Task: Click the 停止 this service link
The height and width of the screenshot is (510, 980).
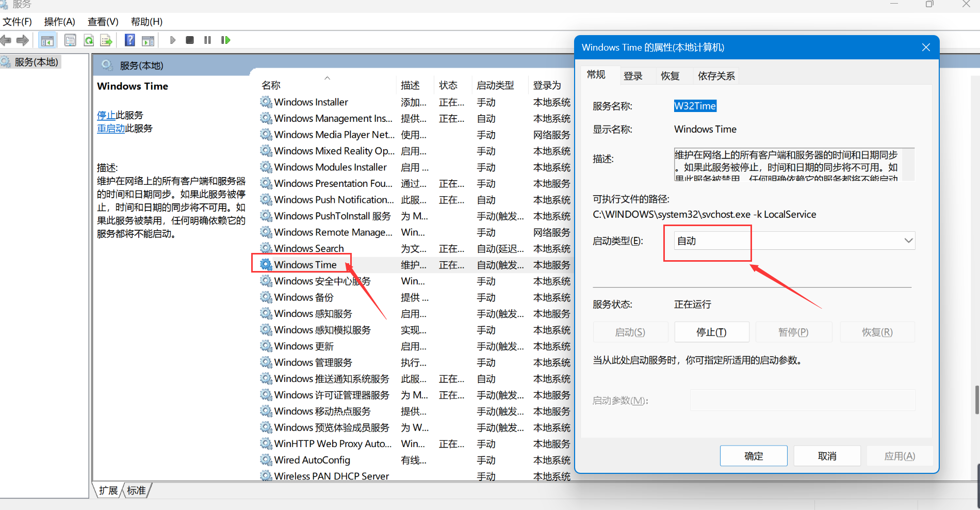Action: [106, 115]
